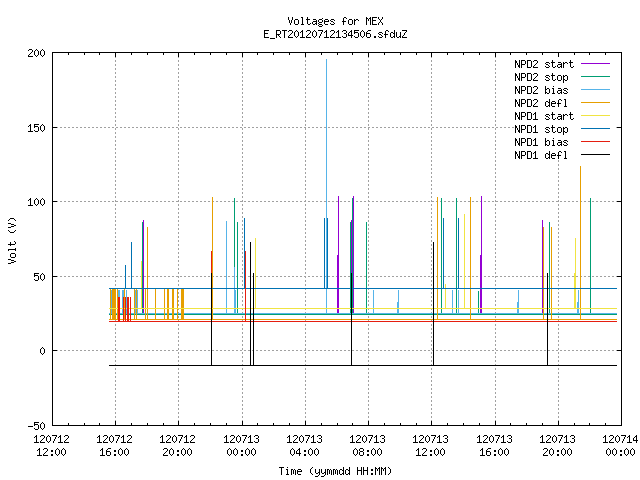The image size is (640, 480).
Task: Click the 120712 12:00 time tick label
Action: click(51, 446)
